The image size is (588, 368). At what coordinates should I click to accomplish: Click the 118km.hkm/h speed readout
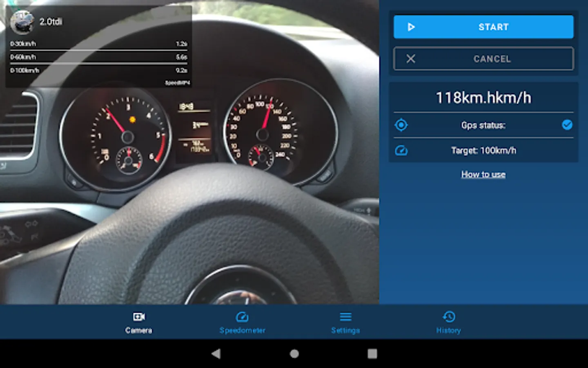tap(483, 98)
